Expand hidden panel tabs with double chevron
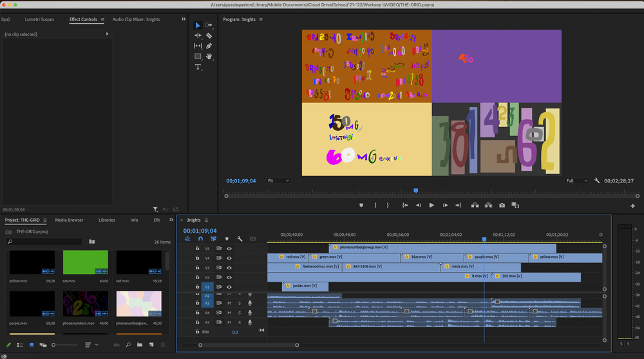This screenshot has height=359, width=644. (184, 19)
